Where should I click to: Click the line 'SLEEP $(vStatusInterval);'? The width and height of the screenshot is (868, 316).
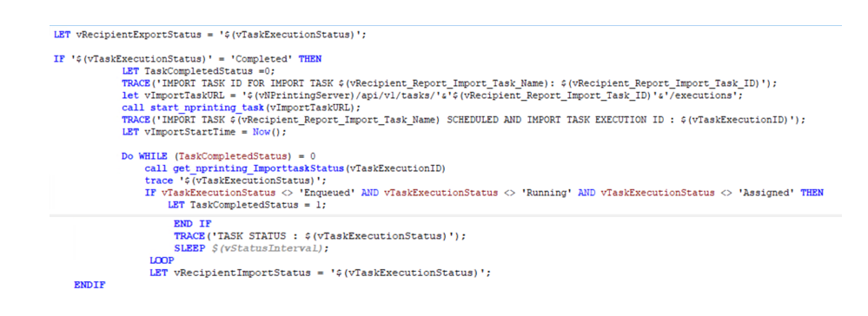point(251,248)
